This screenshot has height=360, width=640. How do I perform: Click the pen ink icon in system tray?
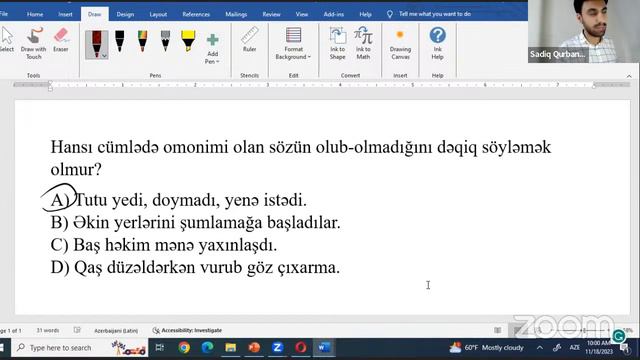click(x=557, y=348)
